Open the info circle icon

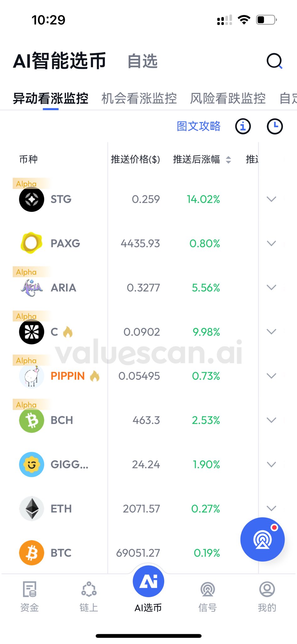(243, 126)
